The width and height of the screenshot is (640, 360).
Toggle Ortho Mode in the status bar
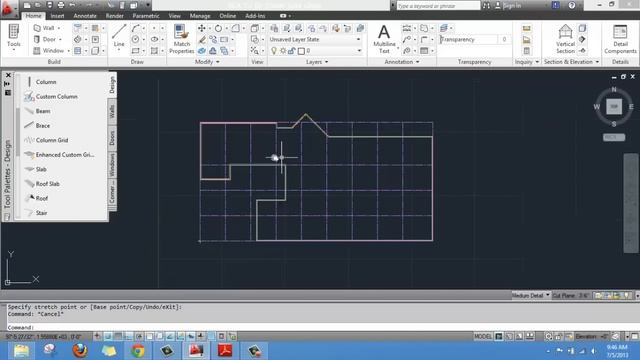click(129, 336)
